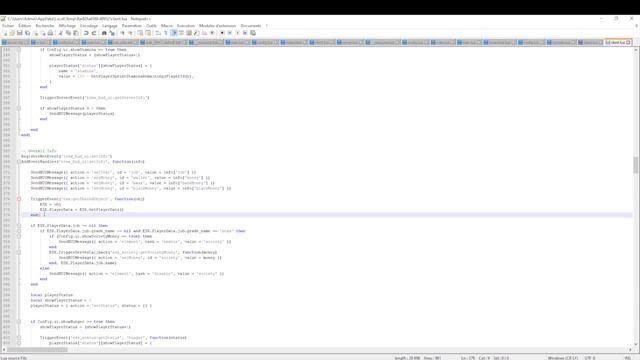The width and height of the screenshot is (640, 360).
Task: Collapse the red TriggerEvent getSharedObject fold marker
Action: point(19,199)
